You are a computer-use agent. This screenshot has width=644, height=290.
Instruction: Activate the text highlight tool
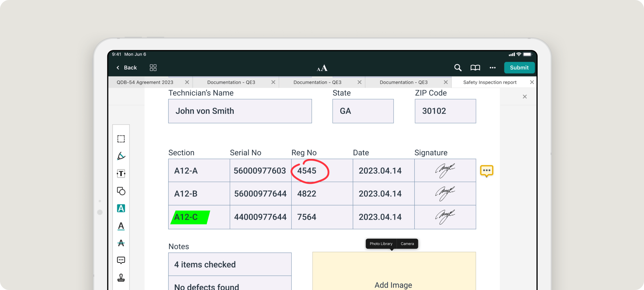click(x=121, y=208)
